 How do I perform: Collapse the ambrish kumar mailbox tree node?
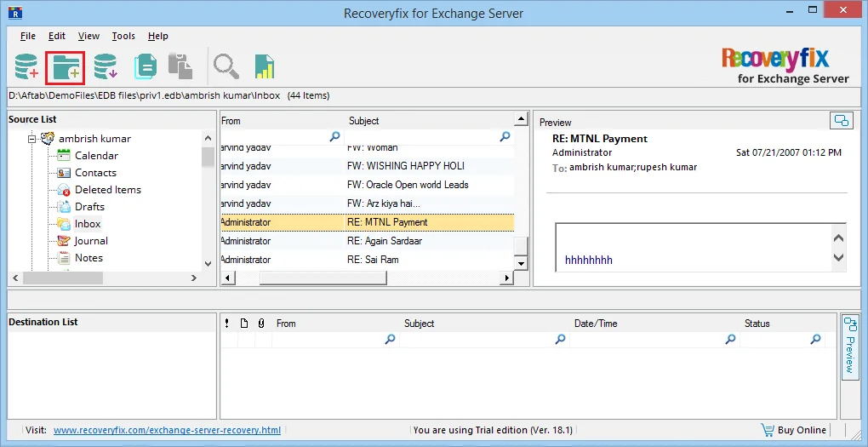[x=32, y=139]
